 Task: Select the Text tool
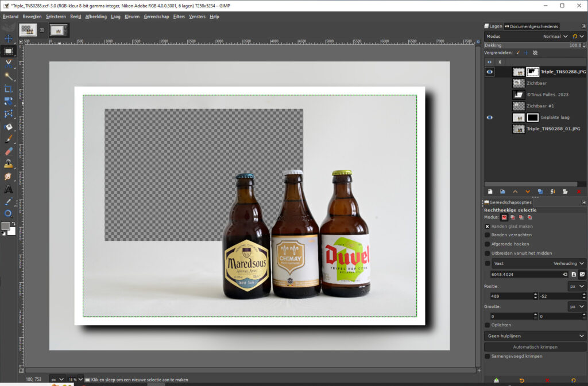pyautogui.click(x=8, y=189)
